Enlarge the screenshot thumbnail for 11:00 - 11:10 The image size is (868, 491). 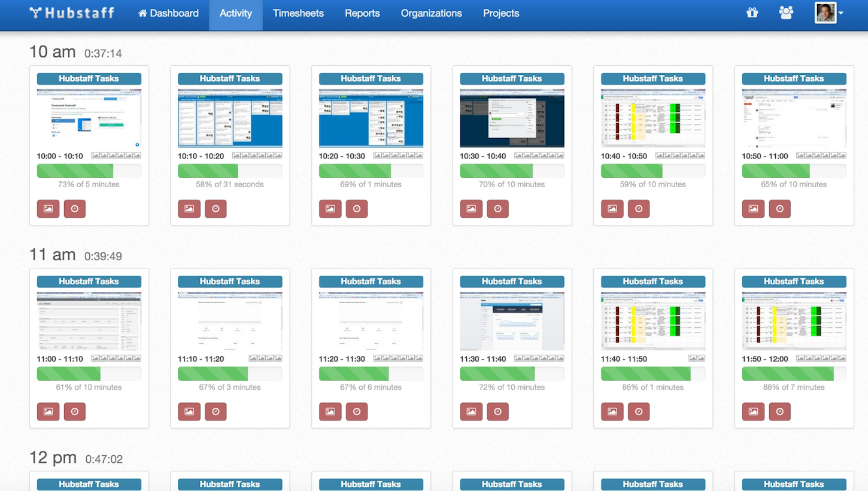[89, 321]
